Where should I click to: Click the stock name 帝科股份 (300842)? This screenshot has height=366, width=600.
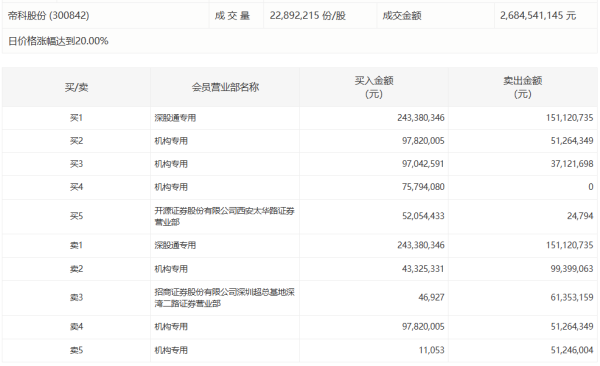pos(49,16)
